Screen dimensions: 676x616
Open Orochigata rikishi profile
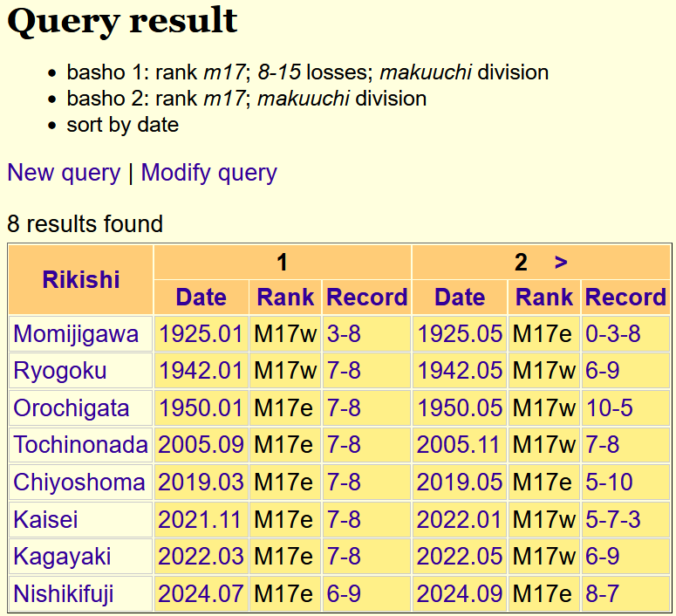(x=72, y=408)
